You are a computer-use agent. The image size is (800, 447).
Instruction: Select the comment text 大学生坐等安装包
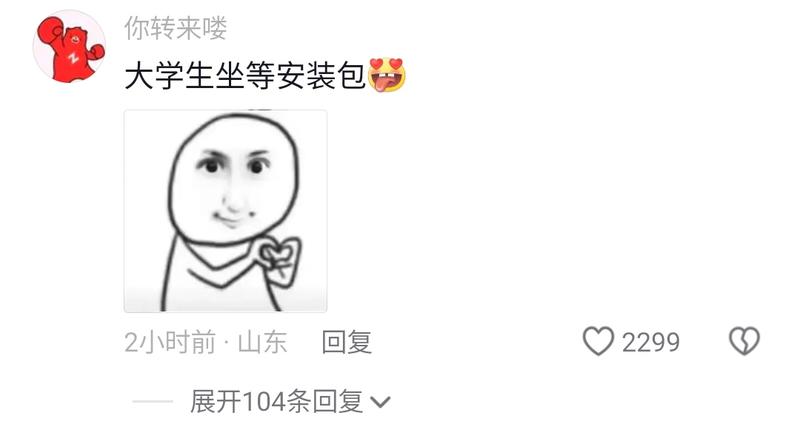245,76
